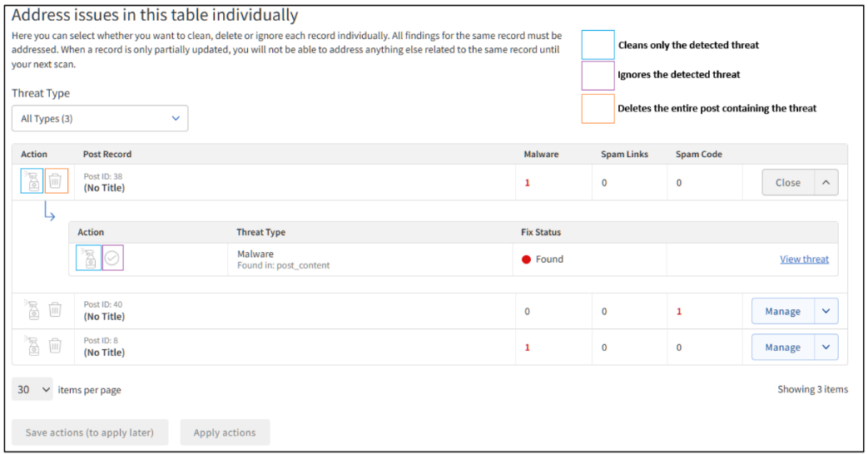Image resolution: width=868 pixels, height=454 pixels.
Task: Expand dropdown arrow next to Manage for Post 40
Action: [x=826, y=311]
